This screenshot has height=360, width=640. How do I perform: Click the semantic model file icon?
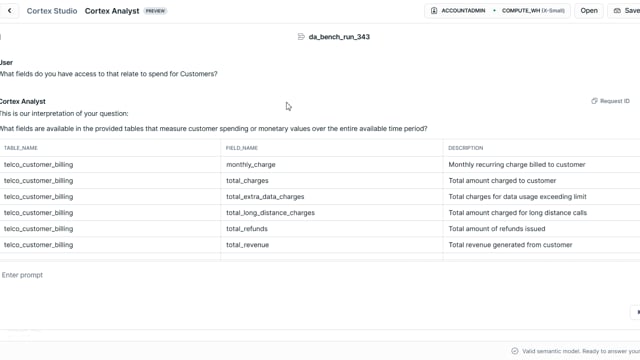point(301,37)
